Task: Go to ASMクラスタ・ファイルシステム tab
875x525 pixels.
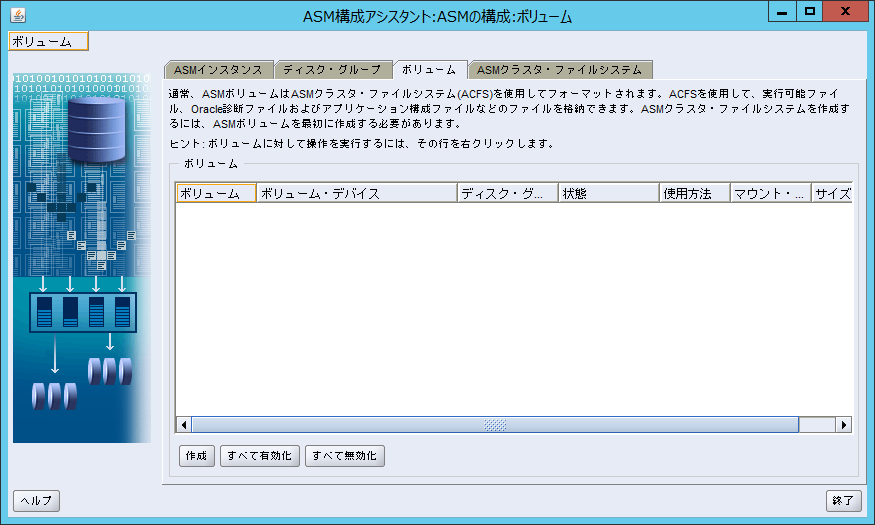Action: tap(560, 70)
